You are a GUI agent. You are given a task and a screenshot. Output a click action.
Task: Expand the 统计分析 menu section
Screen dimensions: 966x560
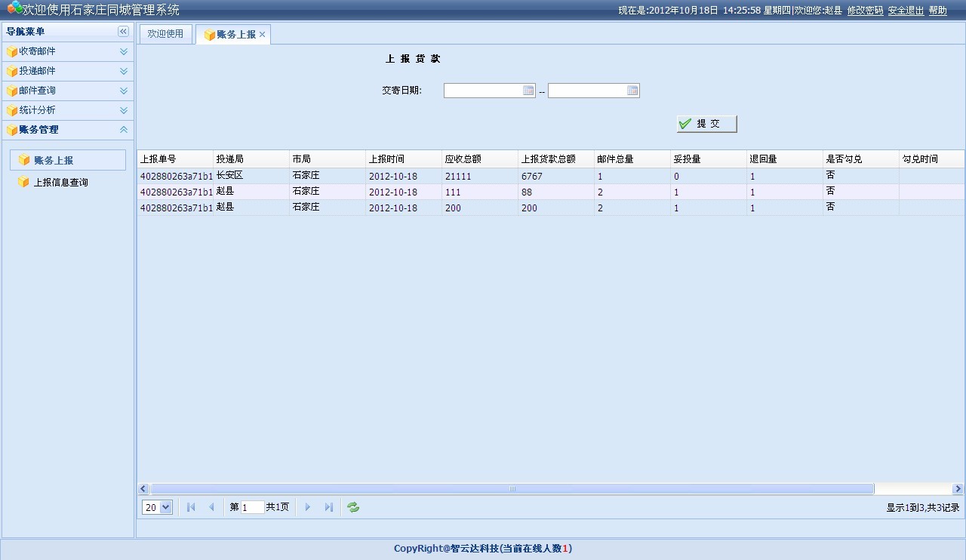(124, 109)
